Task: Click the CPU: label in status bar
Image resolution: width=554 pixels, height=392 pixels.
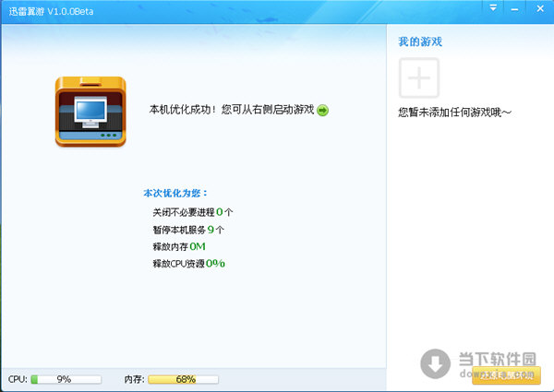Action: [x=18, y=379]
